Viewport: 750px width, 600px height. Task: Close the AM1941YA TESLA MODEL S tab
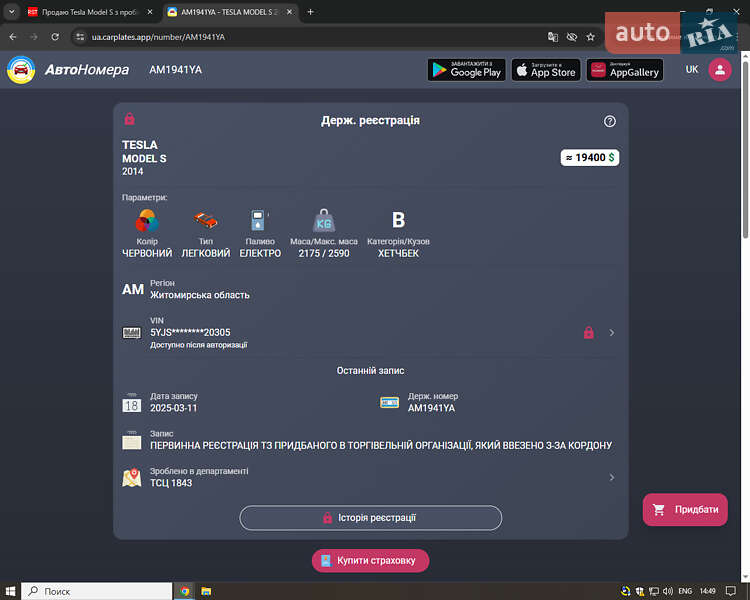(x=289, y=12)
